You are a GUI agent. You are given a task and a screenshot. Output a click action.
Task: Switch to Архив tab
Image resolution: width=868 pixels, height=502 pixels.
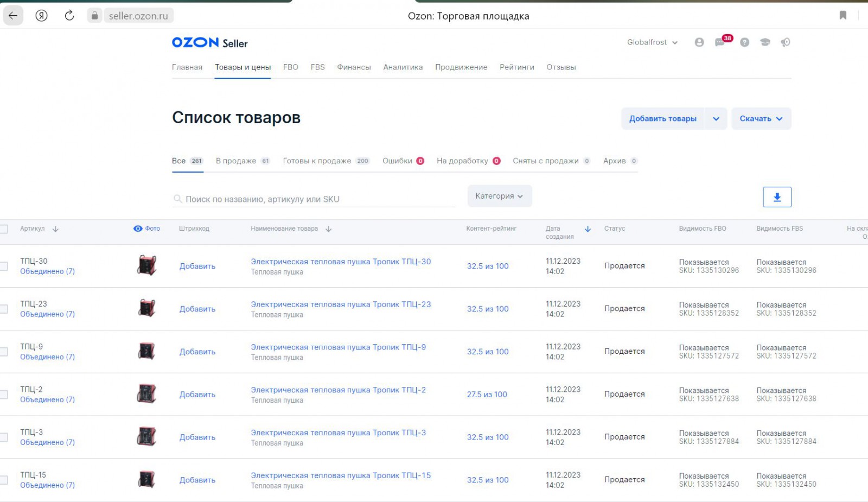click(620, 161)
